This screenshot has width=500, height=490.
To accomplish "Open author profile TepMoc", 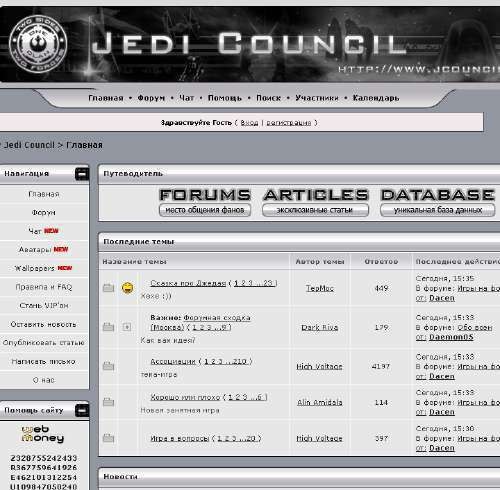I will click(320, 288).
